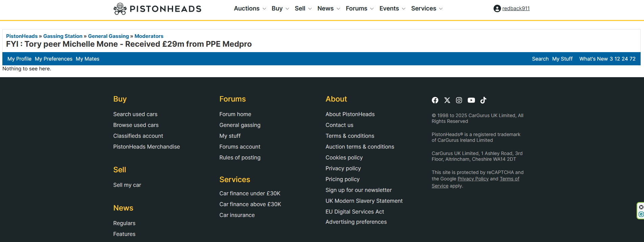Image resolution: width=644 pixels, height=242 pixels.
Task: Open General gassing footer link
Action: (x=240, y=125)
